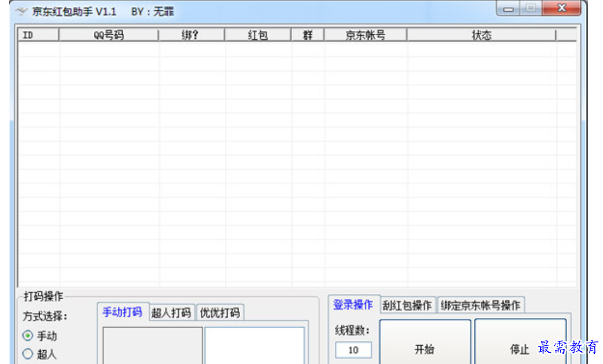Click the QQ号码 column header

click(108, 35)
